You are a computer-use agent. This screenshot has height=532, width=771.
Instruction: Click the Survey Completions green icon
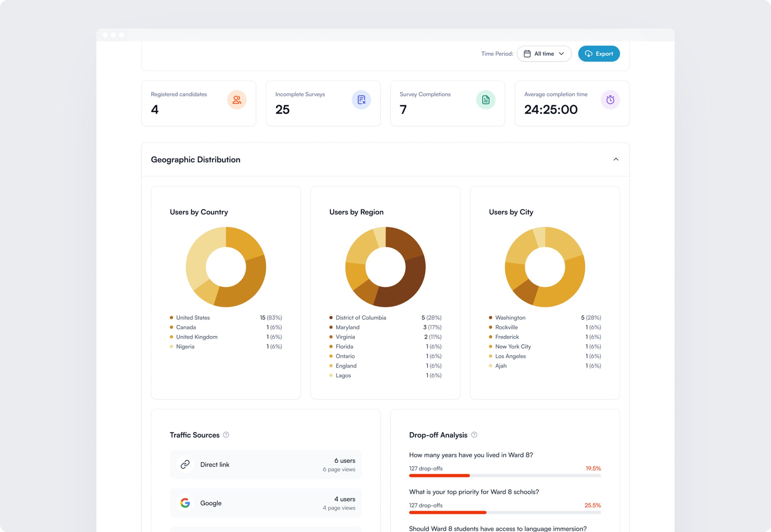tap(485, 100)
